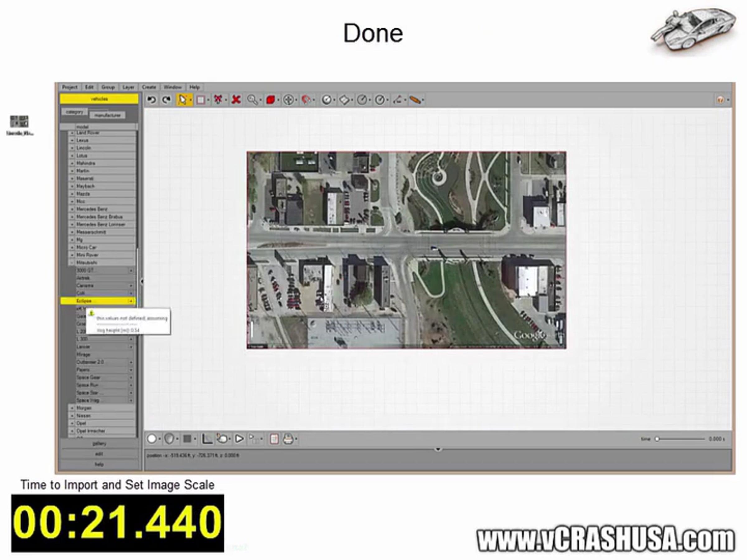
Task: Select the Space Gear model row
Action: coord(106,377)
